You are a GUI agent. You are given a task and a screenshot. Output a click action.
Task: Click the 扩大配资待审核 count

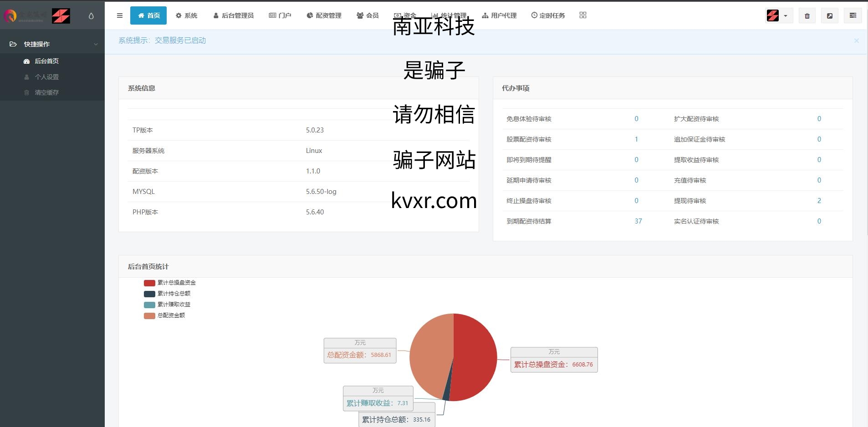click(819, 119)
